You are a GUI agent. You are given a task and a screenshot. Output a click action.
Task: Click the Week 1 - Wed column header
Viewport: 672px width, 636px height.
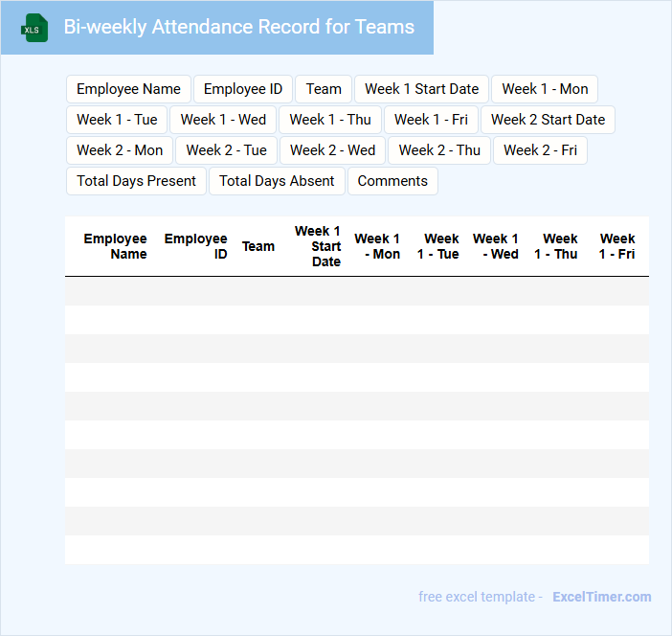click(496, 246)
